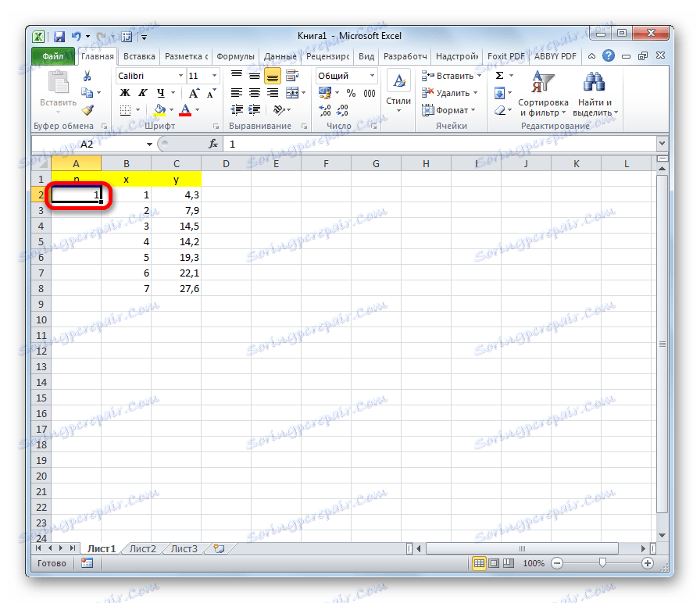Center text horizontally
The height and width of the screenshot is (603, 700).
[x=255, y=93]
